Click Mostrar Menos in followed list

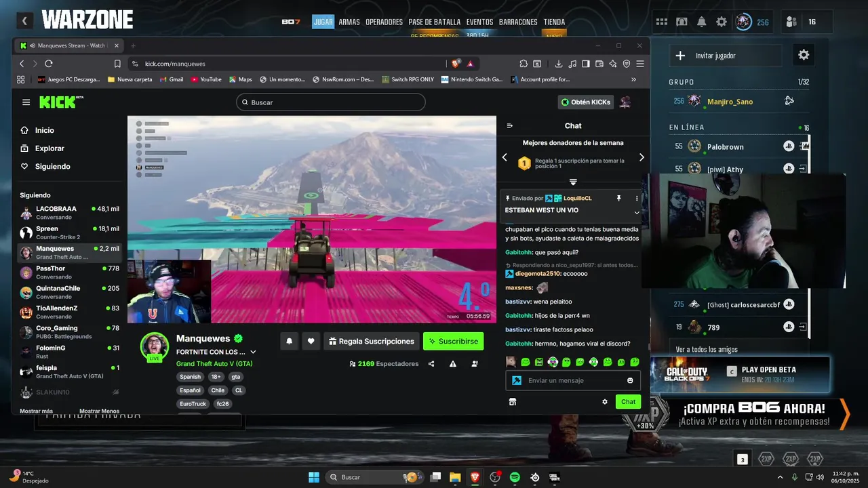click(x=99, y=411)
